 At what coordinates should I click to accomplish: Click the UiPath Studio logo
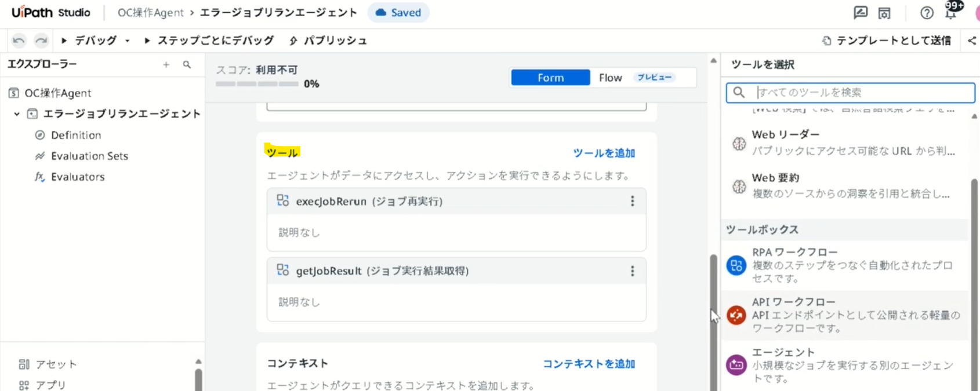tap(51, 13)
